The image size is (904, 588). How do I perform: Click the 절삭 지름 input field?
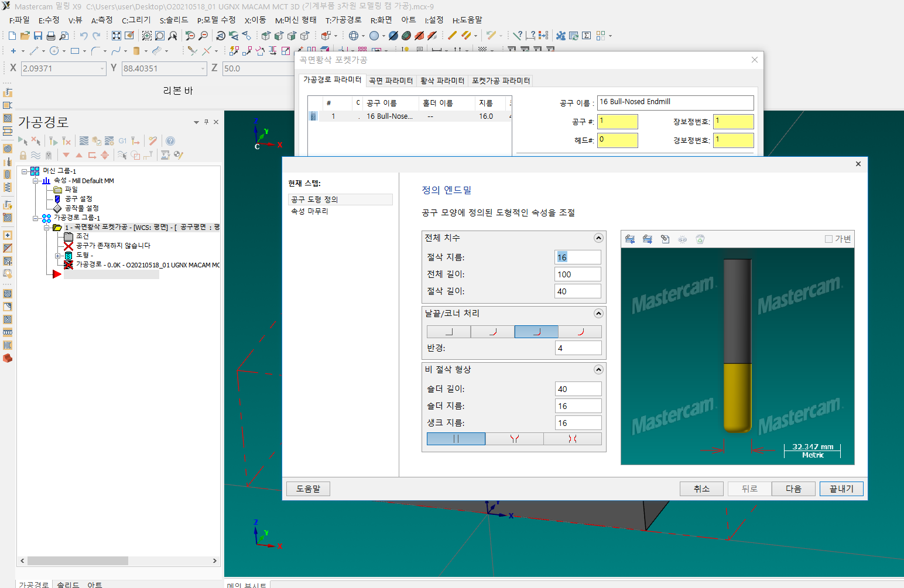(x=578, y=257)
